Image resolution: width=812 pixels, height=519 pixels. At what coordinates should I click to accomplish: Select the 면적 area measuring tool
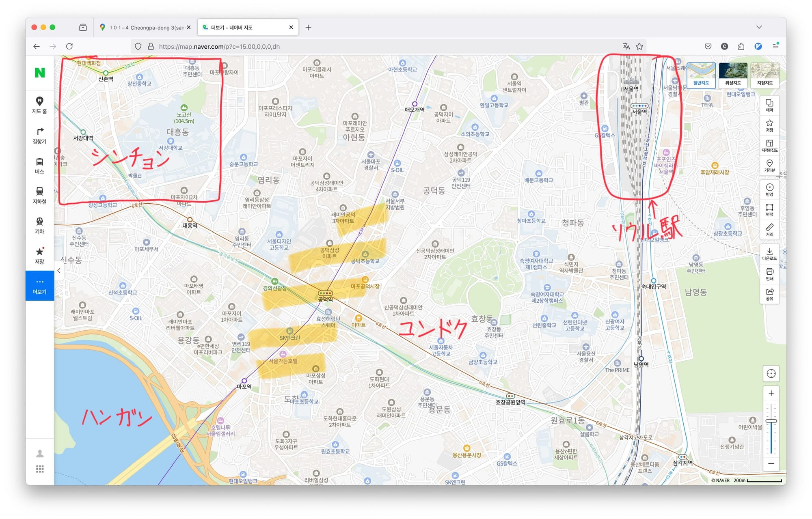pos(769,209)
